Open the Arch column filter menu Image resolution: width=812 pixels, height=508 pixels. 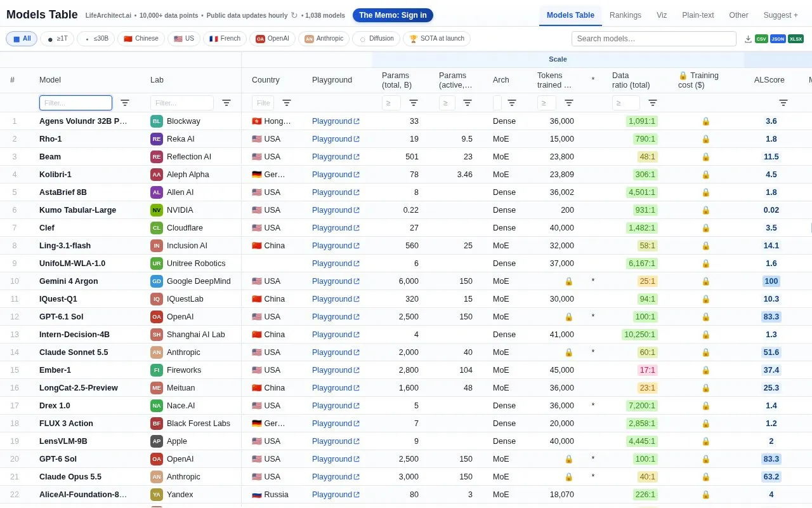[512, 103]
